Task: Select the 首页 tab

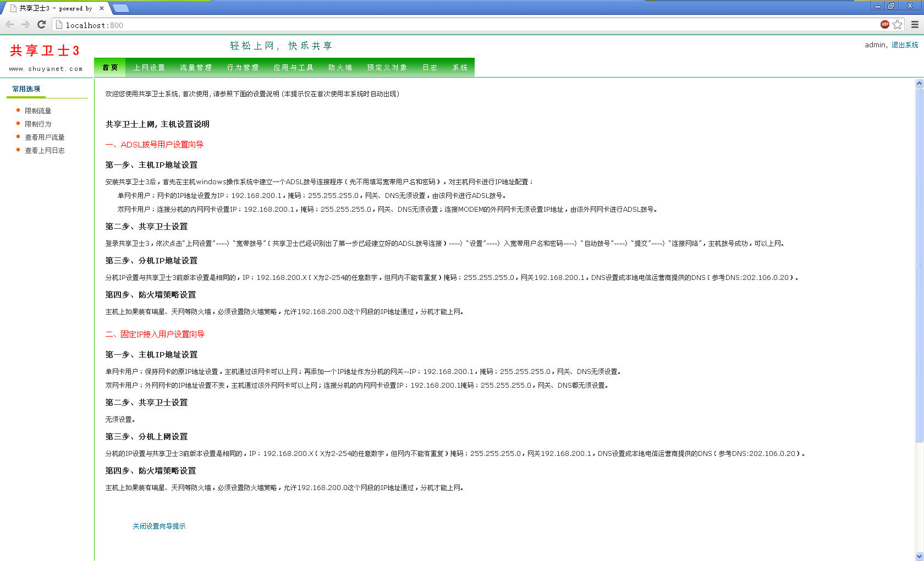Action: click(x=110, y=68)
